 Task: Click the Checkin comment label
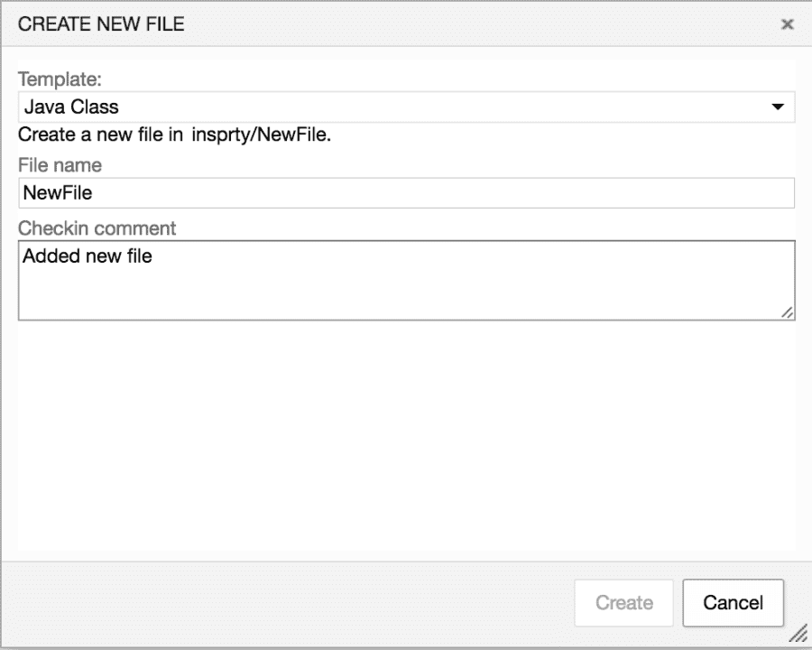pos(97,228)
